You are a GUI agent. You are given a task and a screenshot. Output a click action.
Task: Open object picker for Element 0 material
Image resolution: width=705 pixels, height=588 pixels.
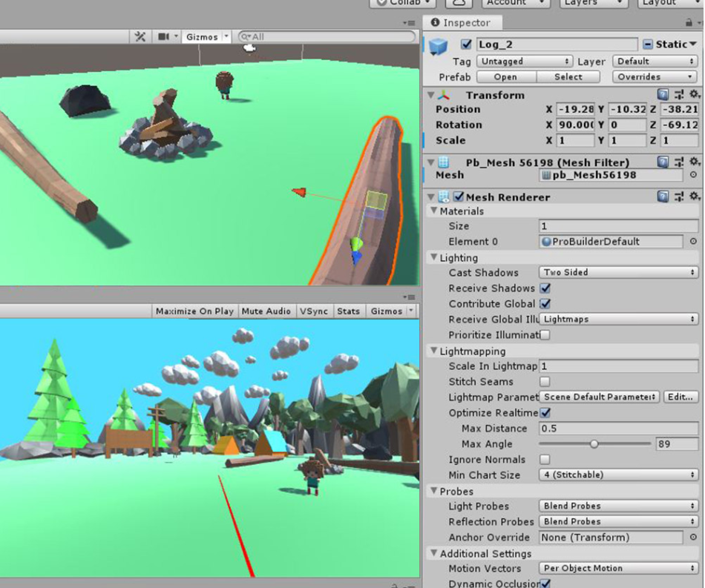[x=693, y=242]
